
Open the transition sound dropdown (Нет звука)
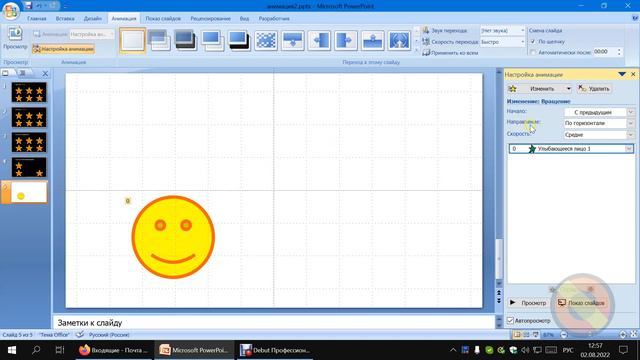pyautogui.click(x=522, y=31)
